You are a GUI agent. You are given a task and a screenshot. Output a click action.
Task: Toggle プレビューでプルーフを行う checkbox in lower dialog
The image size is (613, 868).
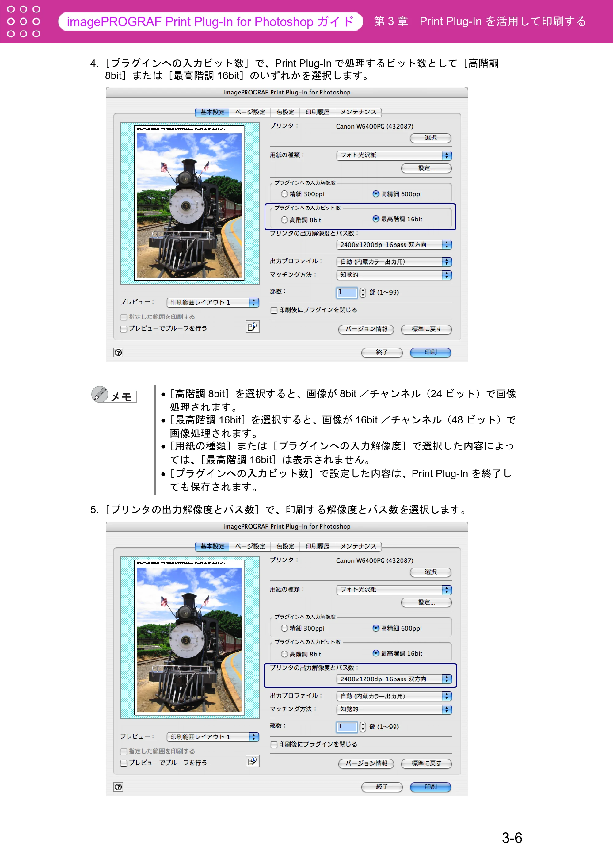click(x=124, y=763)
